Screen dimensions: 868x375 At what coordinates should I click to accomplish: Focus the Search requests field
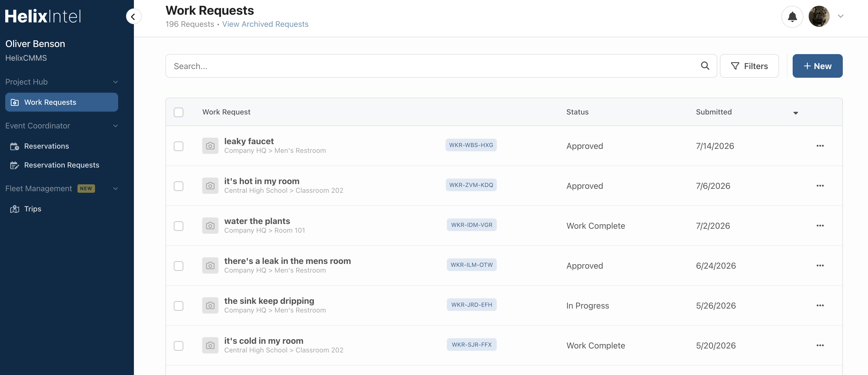click(x=441, y=66)
